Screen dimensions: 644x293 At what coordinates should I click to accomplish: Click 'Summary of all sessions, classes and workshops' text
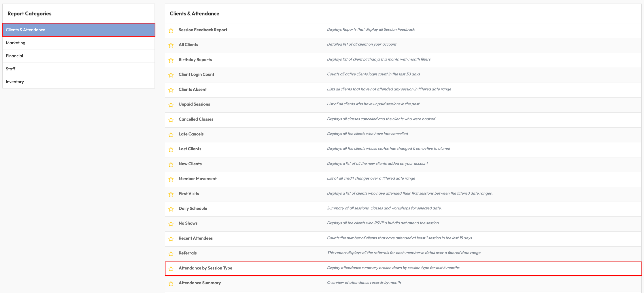click(384, 208)
